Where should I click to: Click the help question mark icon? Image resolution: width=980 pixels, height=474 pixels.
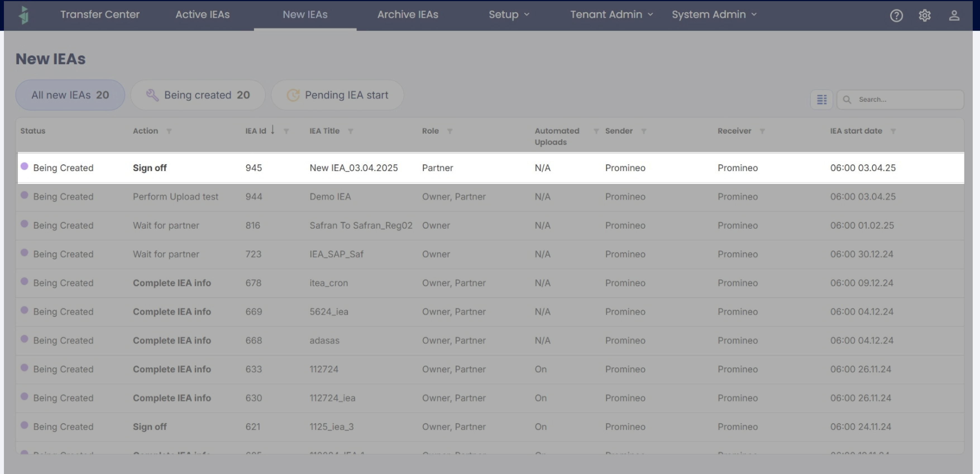tap(896, 16)
